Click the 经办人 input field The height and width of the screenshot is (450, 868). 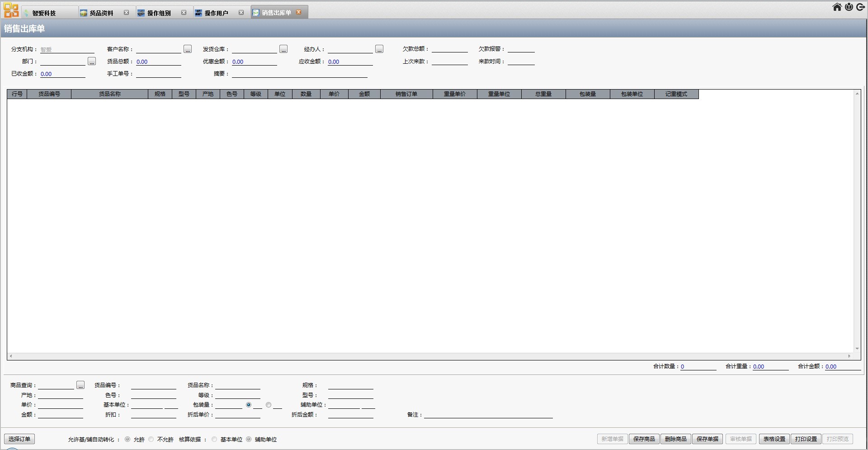point(350,49)
